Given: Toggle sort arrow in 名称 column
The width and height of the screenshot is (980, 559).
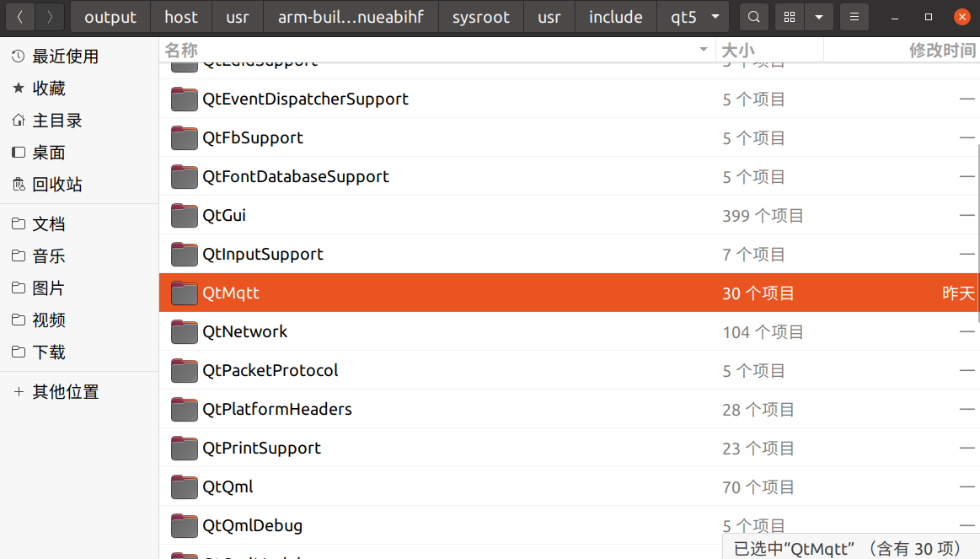Looking at the screenshot, I should 703,50.
